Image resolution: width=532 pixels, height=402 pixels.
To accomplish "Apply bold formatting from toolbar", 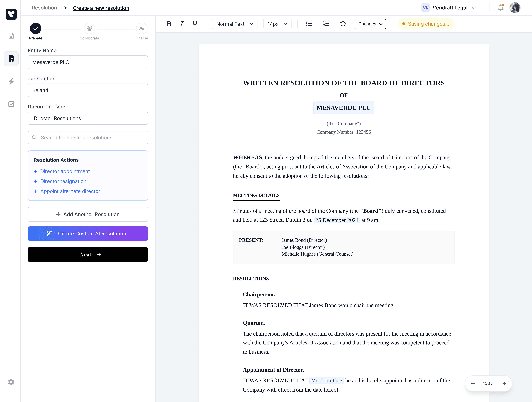I will pyautogui.click(x=169, y=24).
